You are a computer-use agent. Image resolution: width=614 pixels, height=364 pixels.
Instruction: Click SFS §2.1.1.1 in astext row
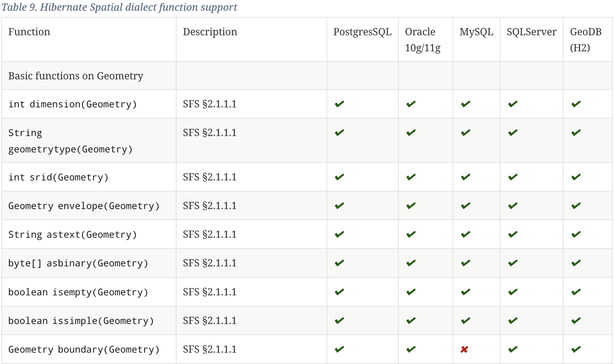click(x=210, y=234)
